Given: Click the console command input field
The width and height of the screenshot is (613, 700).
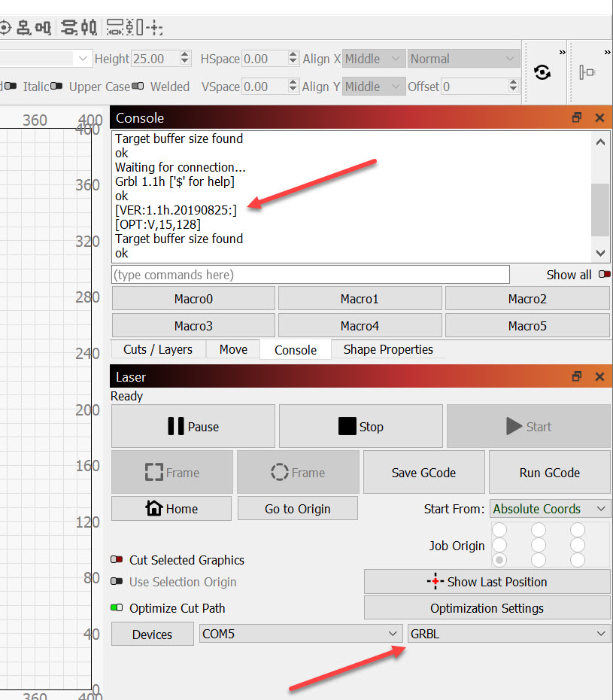Looking at the screenshot, I should pyautogui.click(x=310, y=275).
